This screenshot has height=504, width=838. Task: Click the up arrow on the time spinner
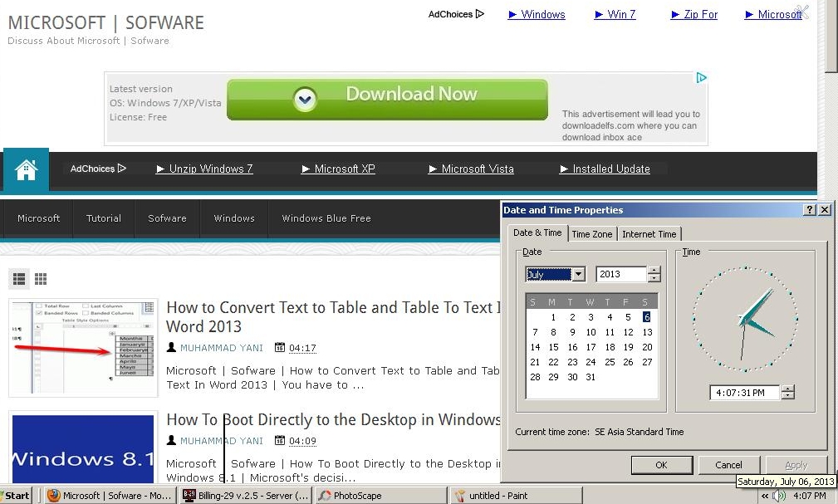click(789, 388)
